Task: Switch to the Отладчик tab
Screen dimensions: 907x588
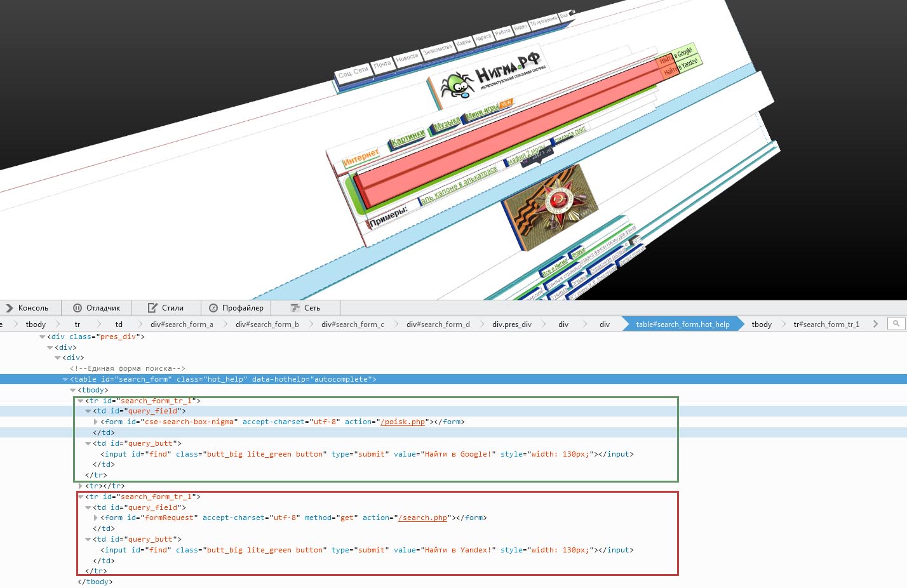Action: point(97,308)
